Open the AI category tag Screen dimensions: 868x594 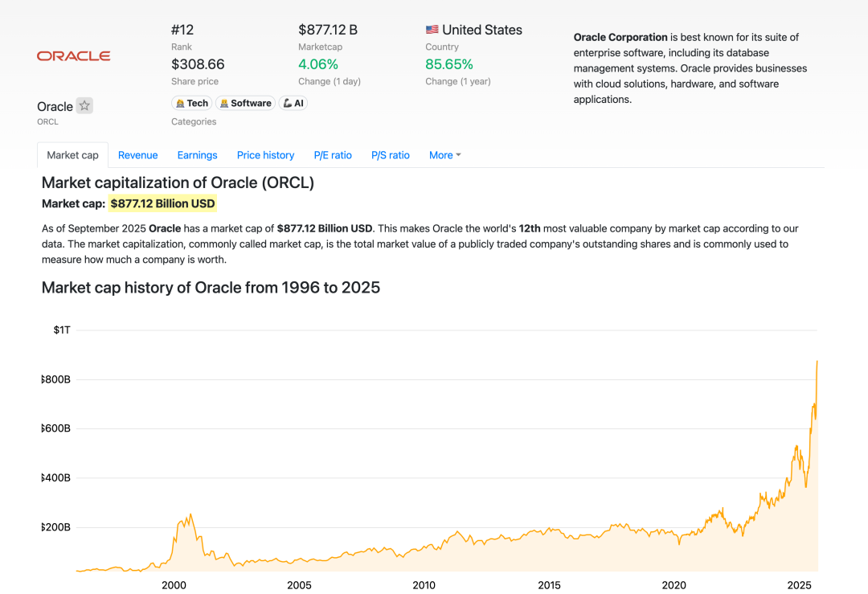click(293, 103)
